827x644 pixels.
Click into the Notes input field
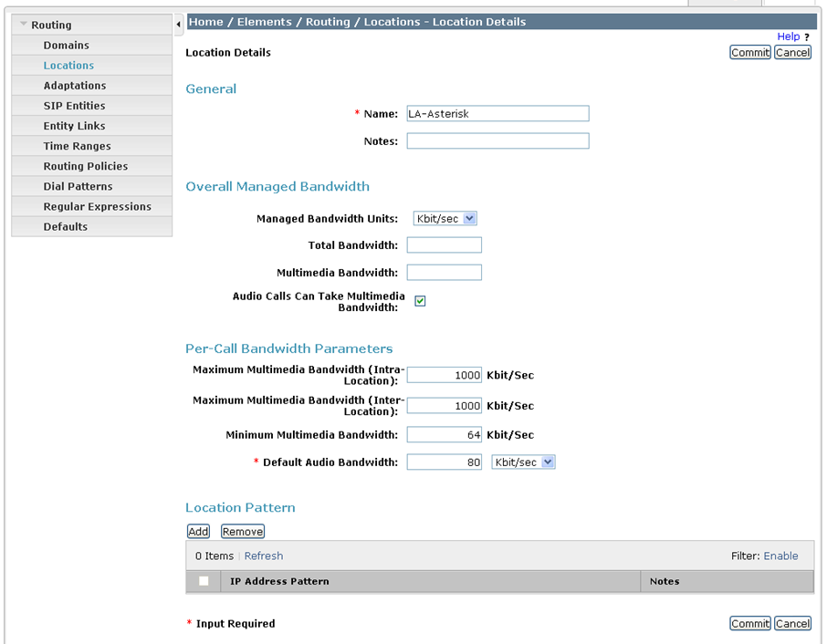[x=497, y=141]
